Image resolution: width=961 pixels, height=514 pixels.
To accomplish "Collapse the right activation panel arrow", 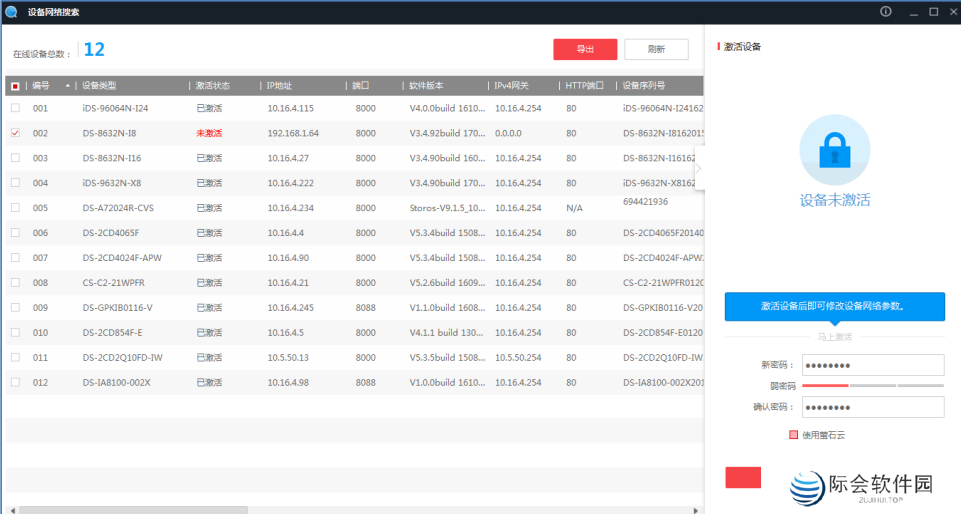I will [x=698, y=168].
